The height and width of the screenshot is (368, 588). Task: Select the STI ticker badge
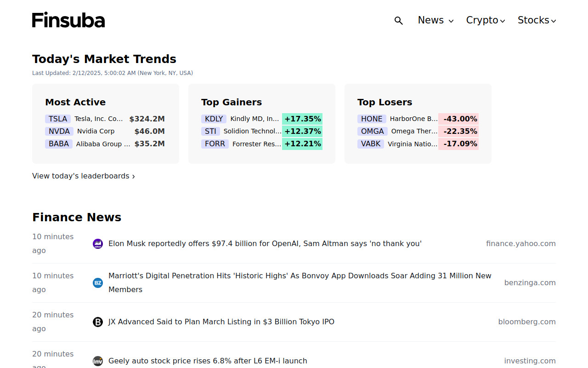pos(210,131)
